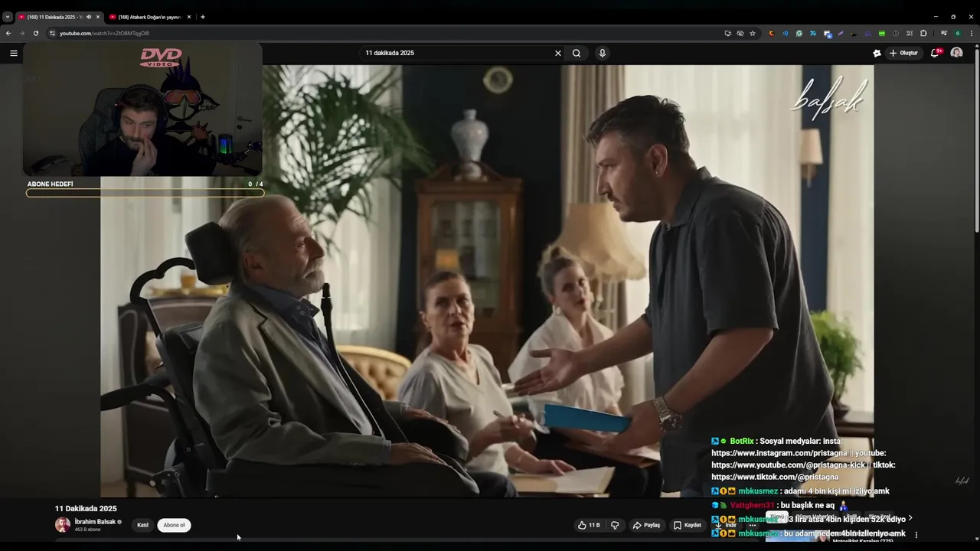The height and width of the screenshot is (551, 980).
Task: Click the video title '11 Dakikada 2025'
Action: click(x=86, y=508)
